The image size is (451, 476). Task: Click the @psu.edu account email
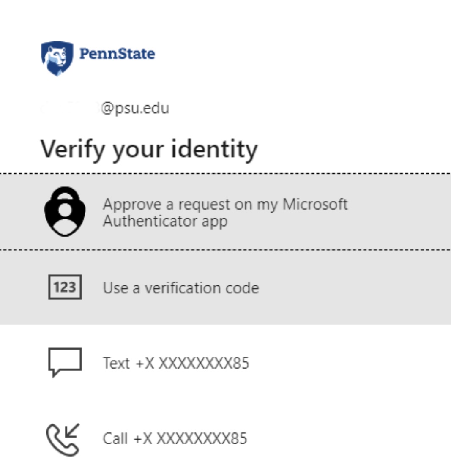click(x=135, y=108)
